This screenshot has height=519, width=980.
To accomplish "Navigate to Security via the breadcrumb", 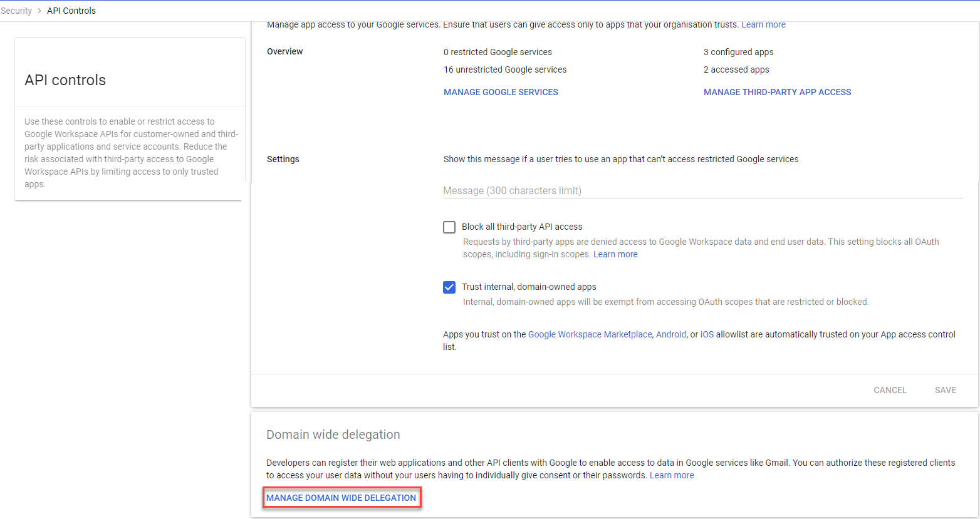I will pos(16,10).
